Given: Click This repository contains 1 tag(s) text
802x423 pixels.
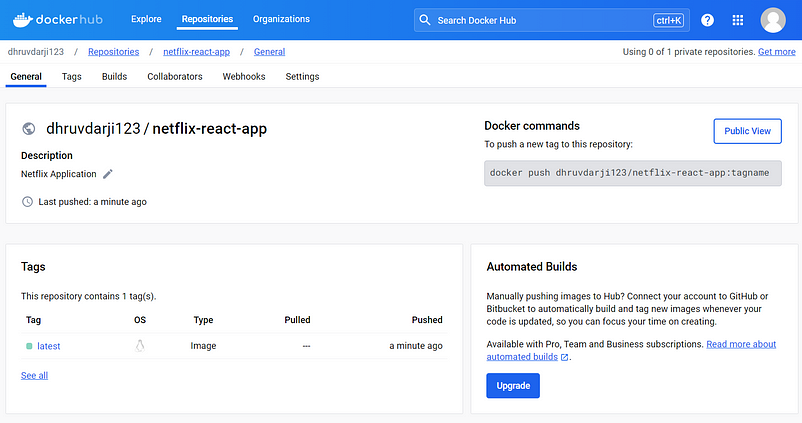Looking at the screenshot, I should pyautogui.click(x=88, y=296).
